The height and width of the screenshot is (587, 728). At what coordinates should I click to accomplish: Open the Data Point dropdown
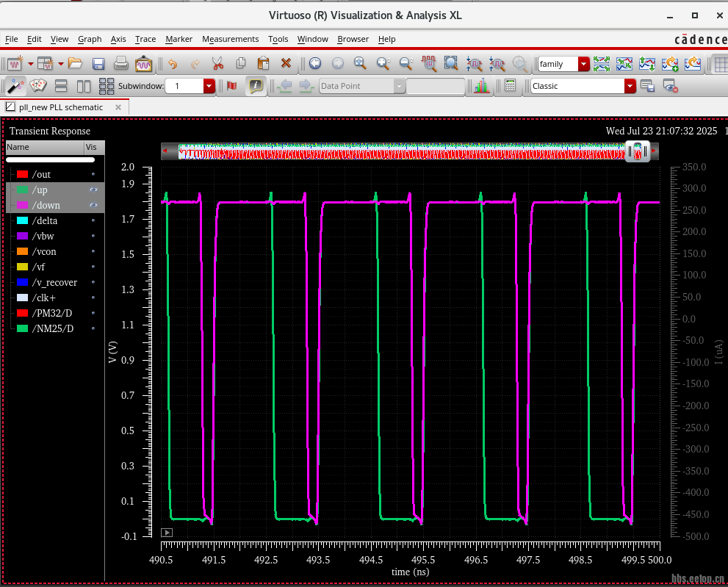point(399,86)
